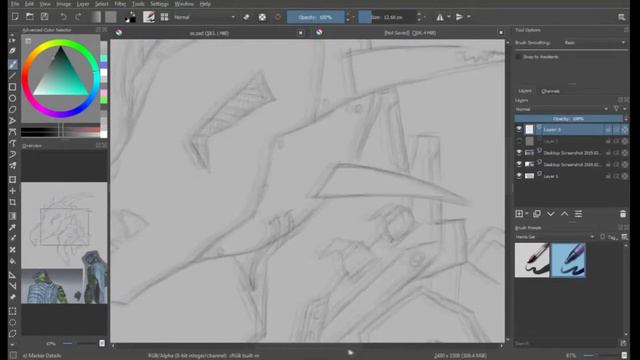640x360 pixels.
Task: Select the Elliptical Selection tool
Action: [x=13, y=322]
